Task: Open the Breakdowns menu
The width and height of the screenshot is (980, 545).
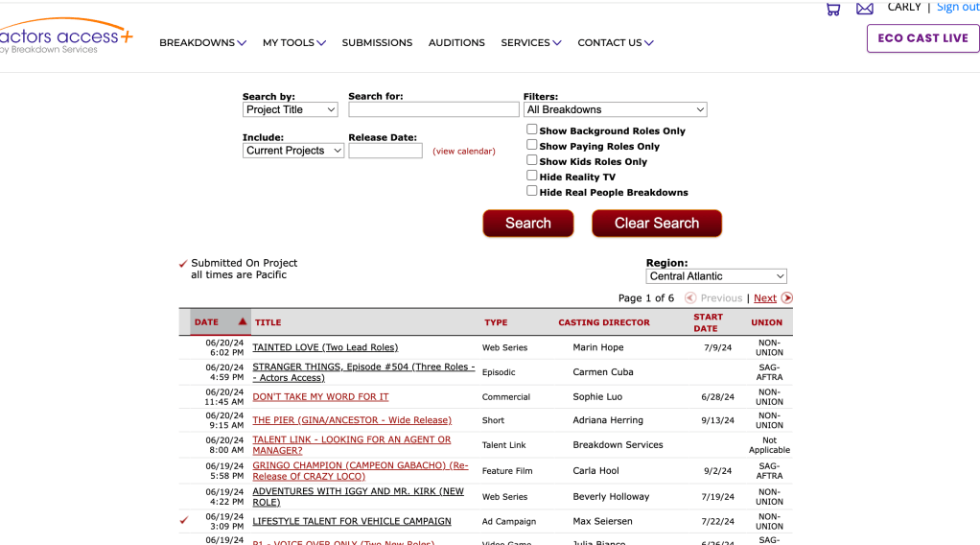Action: point(202,43)
